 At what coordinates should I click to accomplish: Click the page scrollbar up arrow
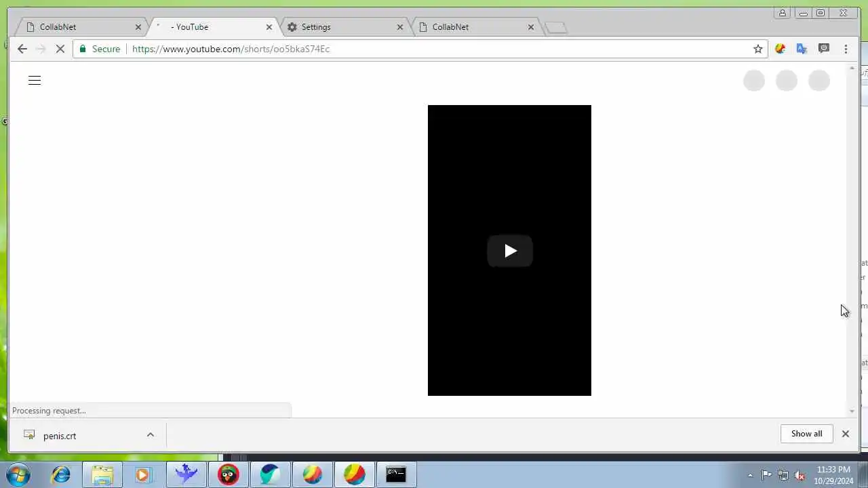852,68
